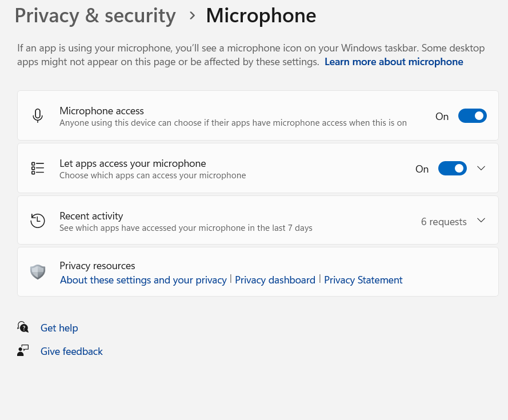The width and height of the screenshot is (508, 420).
Task: Open the Privacy dashboard link
Action: tap(275, 280)
